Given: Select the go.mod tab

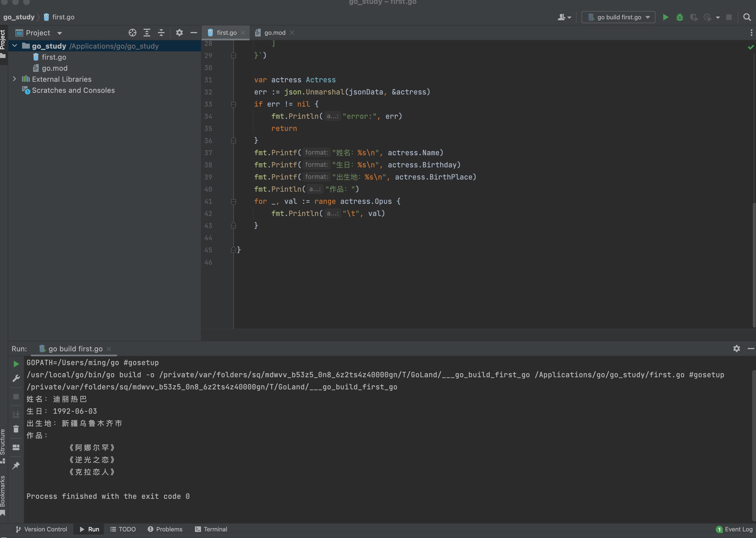Looking at the screenshot, I should pos(275,33).
